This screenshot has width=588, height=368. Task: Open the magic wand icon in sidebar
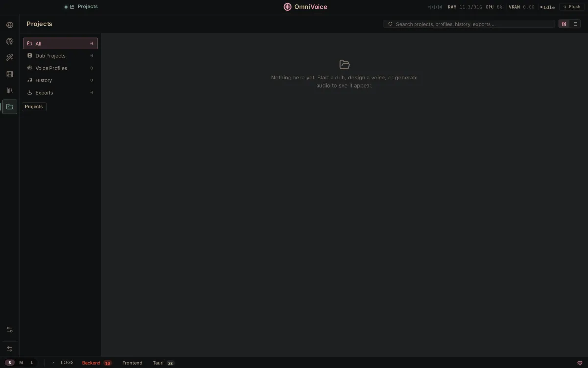[10, 58]
